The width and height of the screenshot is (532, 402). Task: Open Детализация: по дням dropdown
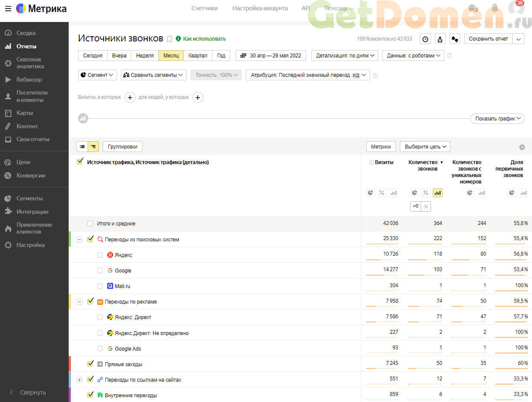pyautogui.click(x=345, y=55)
